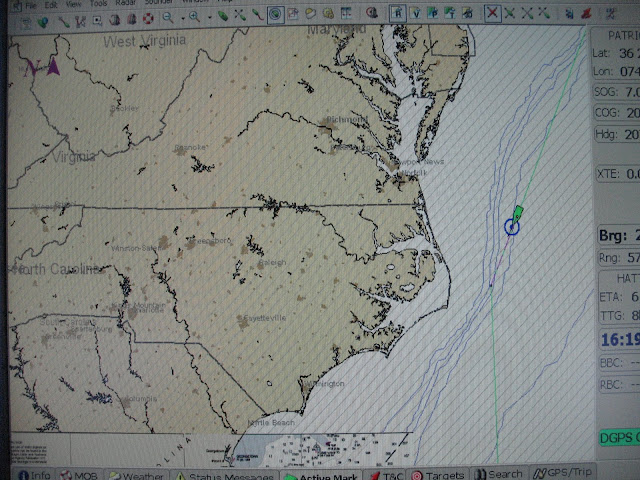The height and width of the screenshot is (480, 640).
Task: Toggle the V vector chart button
Action: point(416,13)
